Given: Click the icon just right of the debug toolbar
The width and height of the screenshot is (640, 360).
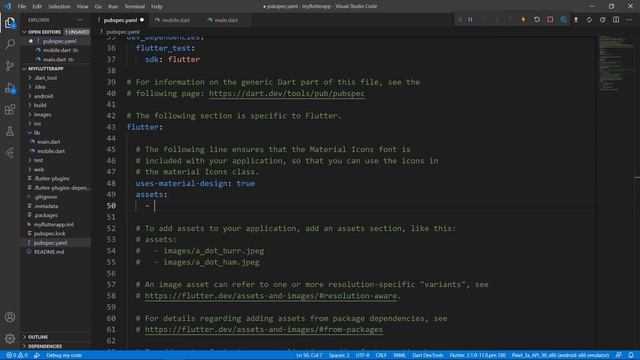Looking at the screenshot, I should click(x=576, y=20).
